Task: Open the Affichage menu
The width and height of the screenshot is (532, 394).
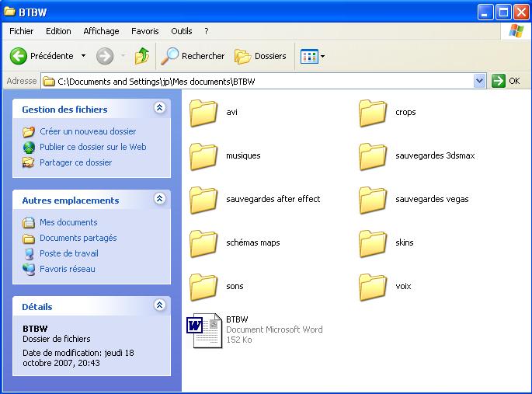Action: (x=101, y=31)
